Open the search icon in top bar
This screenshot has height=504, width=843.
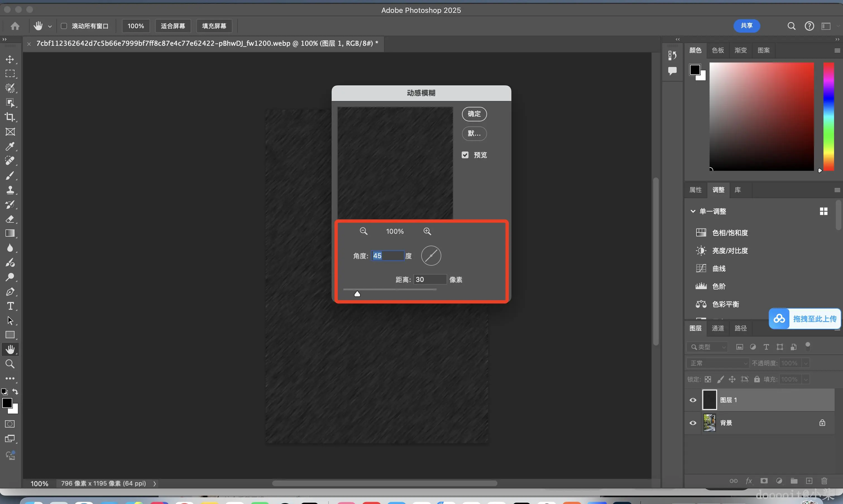791,26
